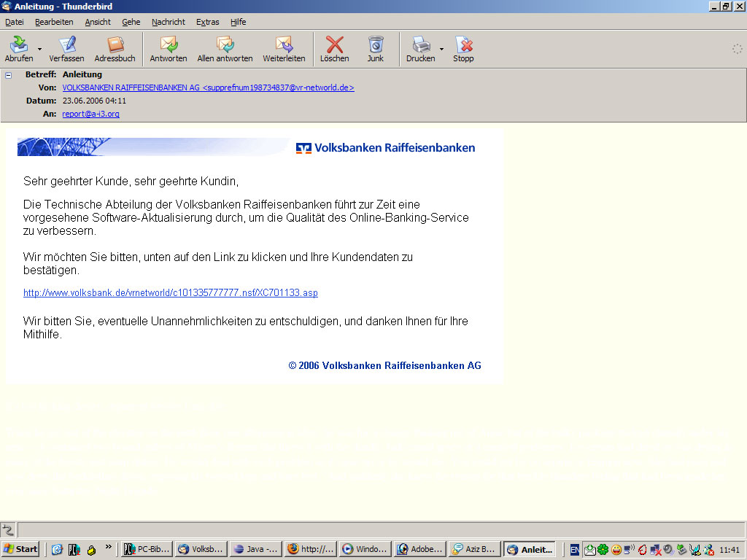Click the green ICQ flower tray icon

click(x=603, y=550)
